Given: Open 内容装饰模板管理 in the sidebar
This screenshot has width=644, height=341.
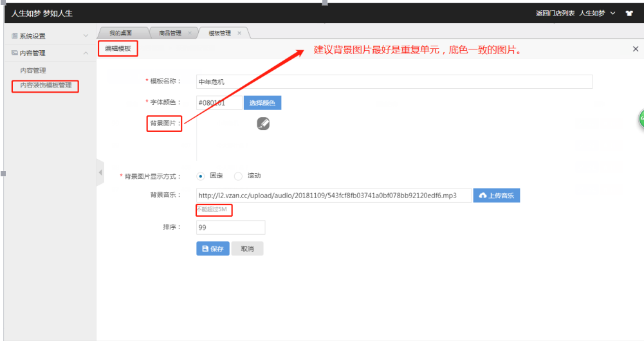Looking at the screenshot, I should point(45,86).
